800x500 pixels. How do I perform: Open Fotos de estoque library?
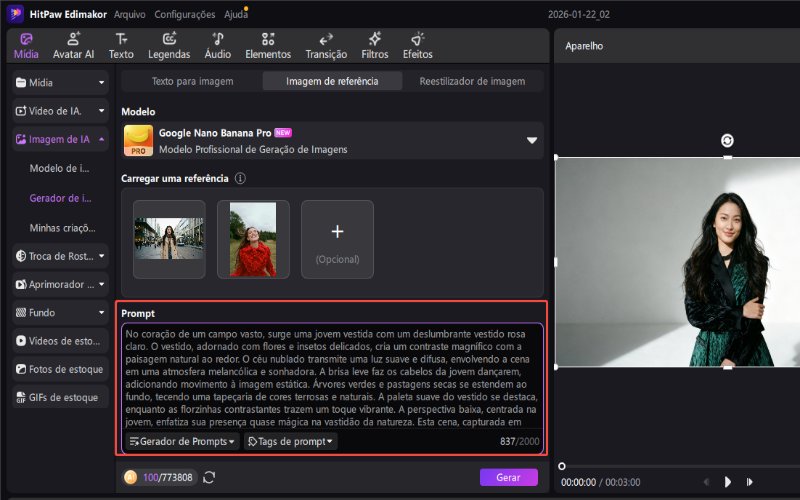(x=60, y=369)
